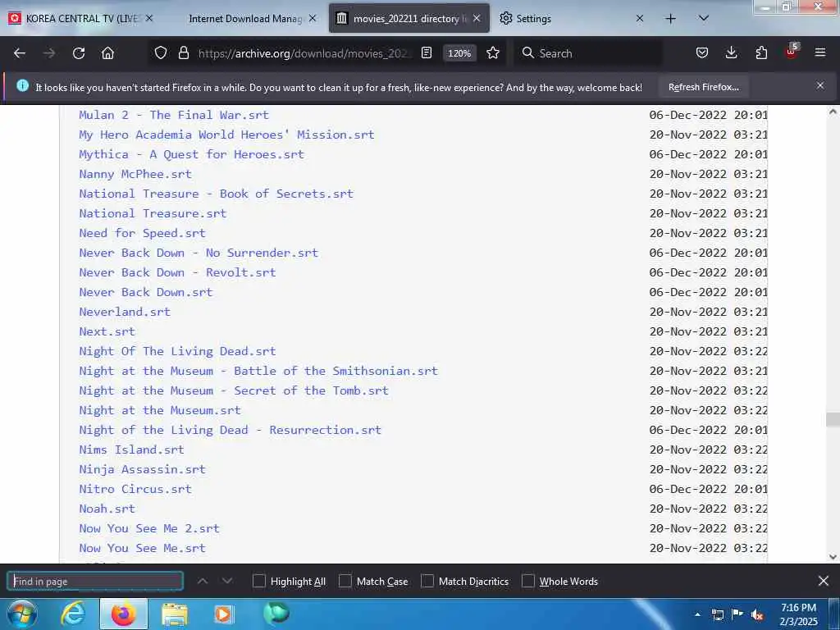Open tracking protection shield info
Screen dimensions: 840x630
[161, 53]
